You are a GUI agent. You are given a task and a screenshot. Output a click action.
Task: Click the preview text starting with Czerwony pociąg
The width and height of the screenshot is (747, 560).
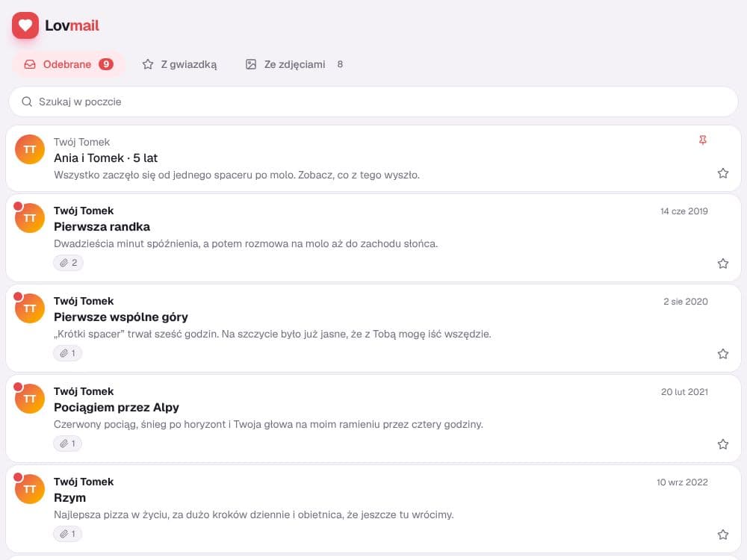(x=269, y=424)
